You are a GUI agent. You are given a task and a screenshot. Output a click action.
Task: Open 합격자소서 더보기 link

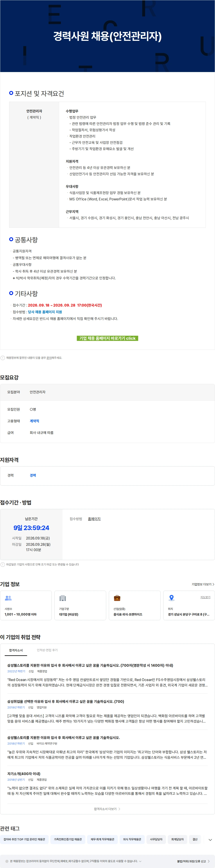(x=107, y=809)
